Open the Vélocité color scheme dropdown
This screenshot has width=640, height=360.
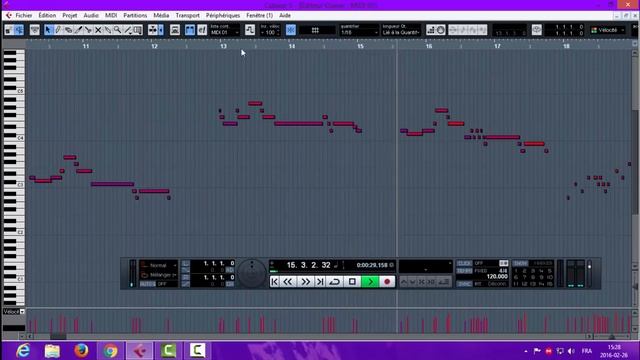click(608, 30)
